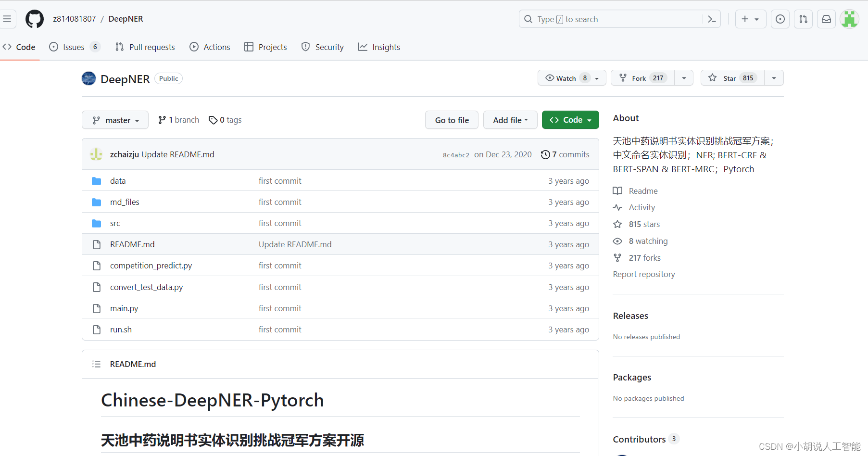Expand the Star lists arrow
Screen dimensions: 868x456
coord(774,78)
